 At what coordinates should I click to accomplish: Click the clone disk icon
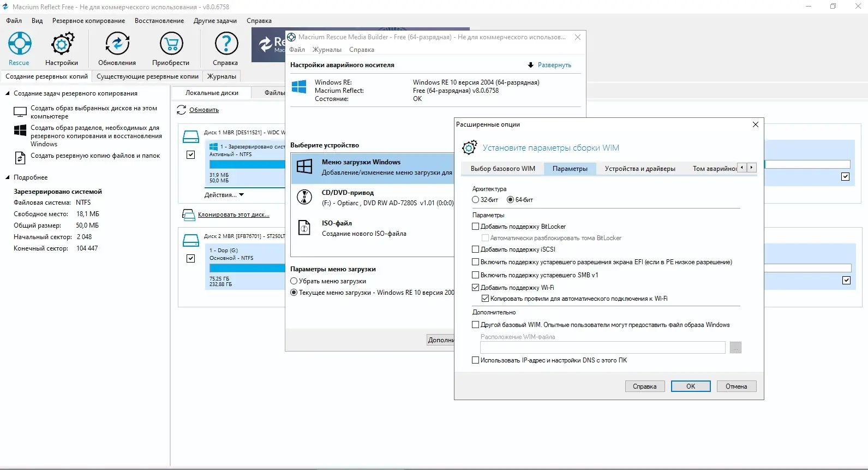[x=188, y=215]
